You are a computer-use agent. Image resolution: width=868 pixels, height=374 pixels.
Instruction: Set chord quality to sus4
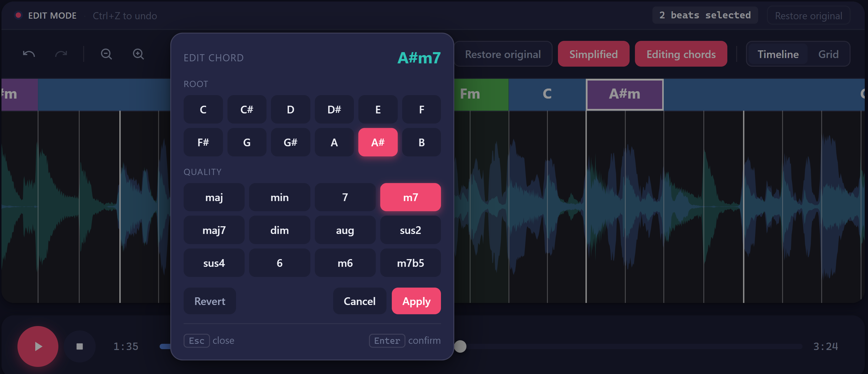click(x=214, y=263)
